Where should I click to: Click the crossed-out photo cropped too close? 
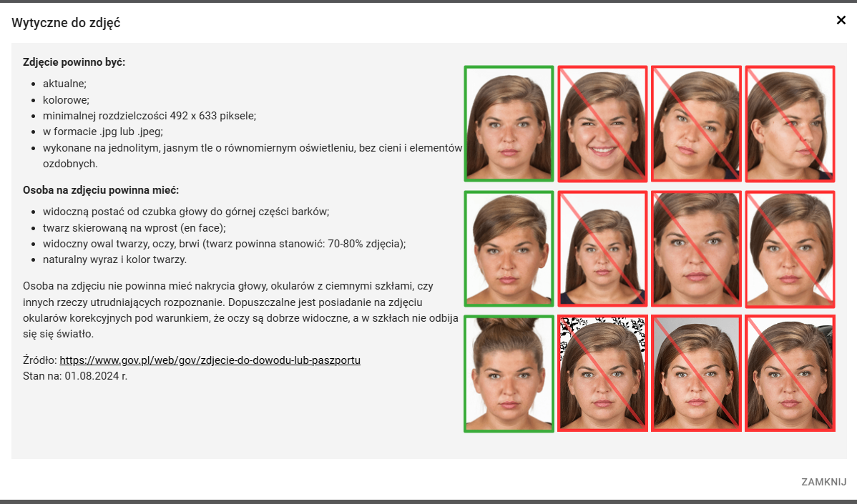696,248
